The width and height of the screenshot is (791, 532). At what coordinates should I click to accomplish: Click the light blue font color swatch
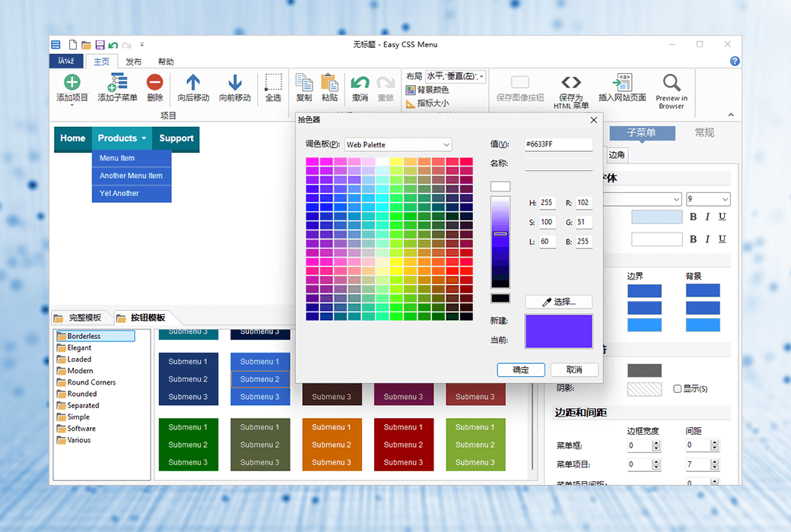[x=657, y=217]
